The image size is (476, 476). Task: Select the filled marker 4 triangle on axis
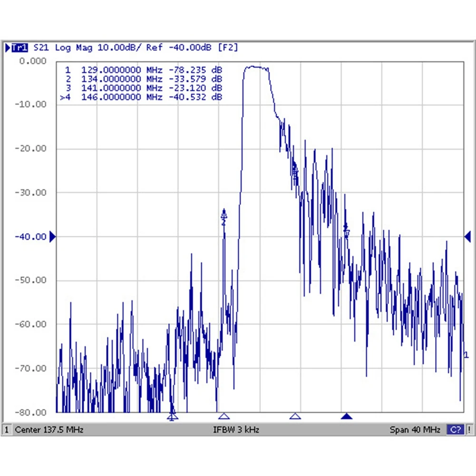[347, 416]
